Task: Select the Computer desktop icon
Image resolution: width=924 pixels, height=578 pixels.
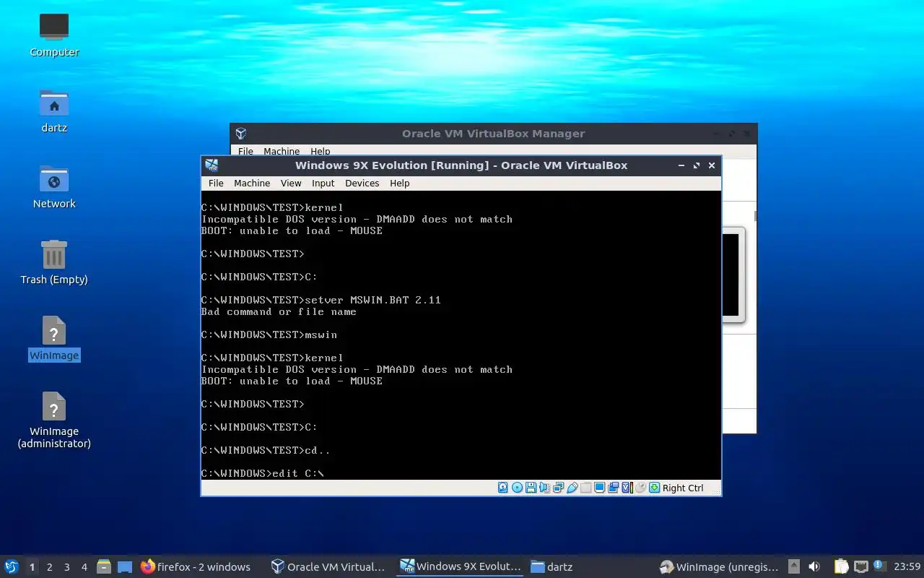Action: [x=54, y=34]
